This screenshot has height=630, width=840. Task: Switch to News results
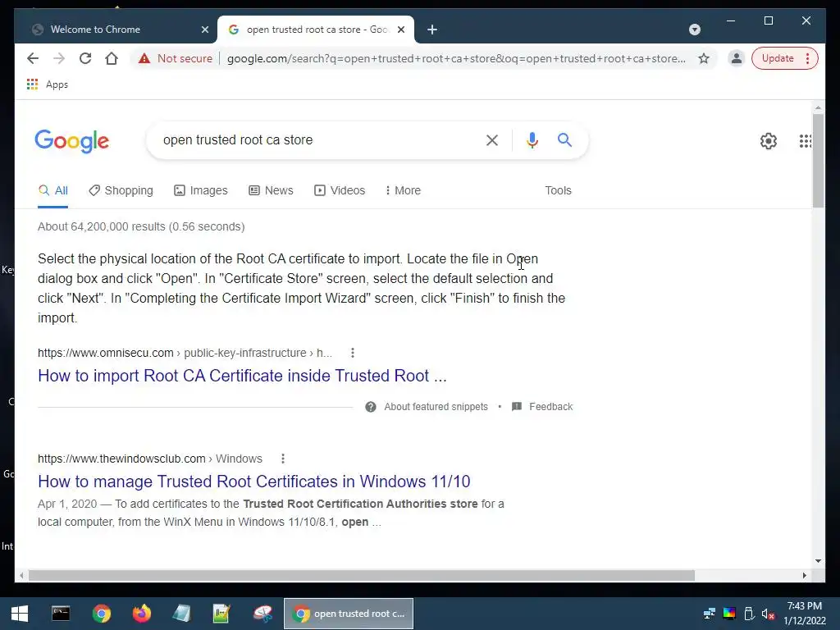point(271,190)
